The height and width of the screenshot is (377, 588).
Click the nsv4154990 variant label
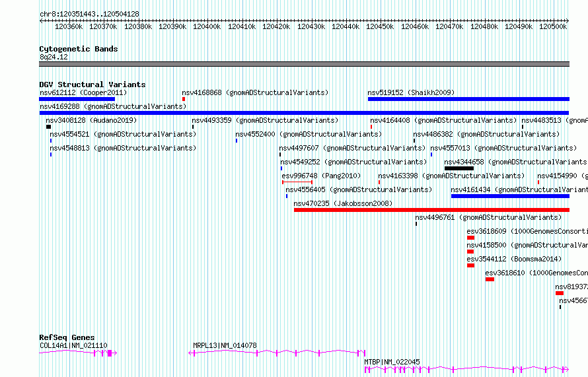click(562, 176)
